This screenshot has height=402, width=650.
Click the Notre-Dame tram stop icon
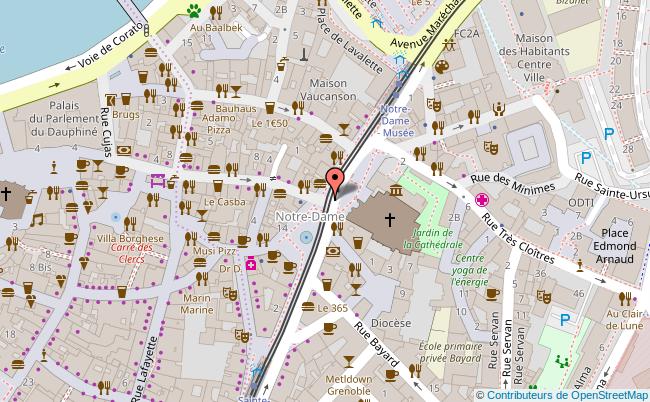click(305, 237)
